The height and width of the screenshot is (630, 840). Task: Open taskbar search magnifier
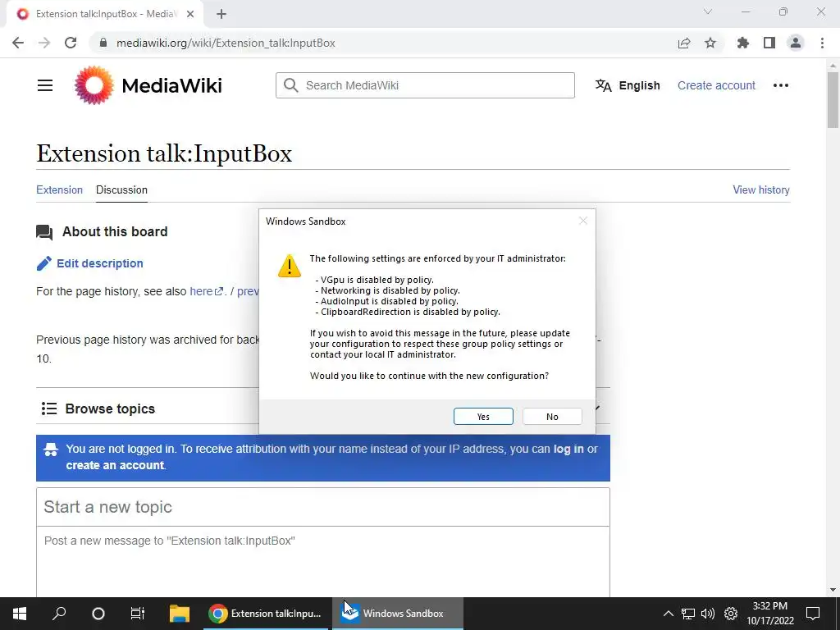(59, 614)
